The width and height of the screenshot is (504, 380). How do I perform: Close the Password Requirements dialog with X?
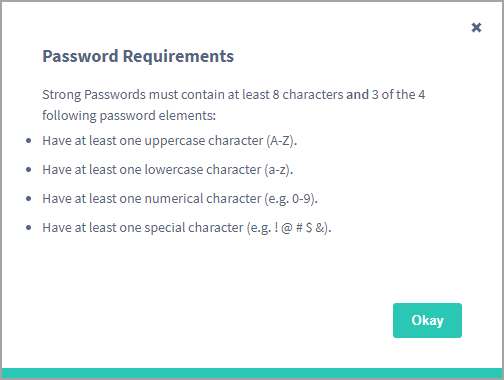point(476,28)
